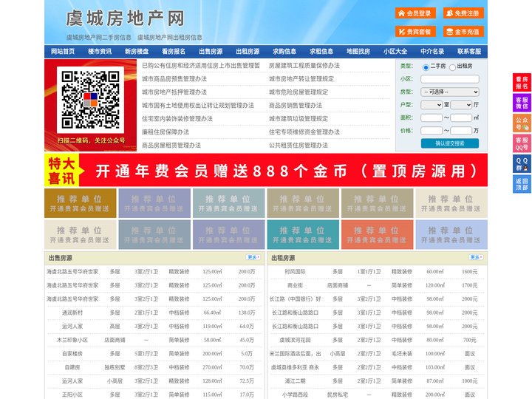Open the 商业街 rental listing
The image size is (532, 399).
tap(295, 285)
